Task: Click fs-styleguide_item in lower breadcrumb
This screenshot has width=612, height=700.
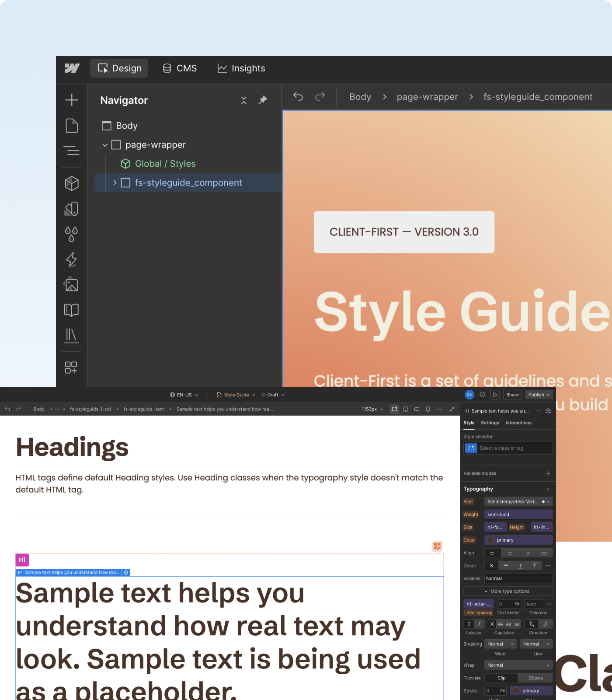Action: pyautogui.click(x=144, y=409)
